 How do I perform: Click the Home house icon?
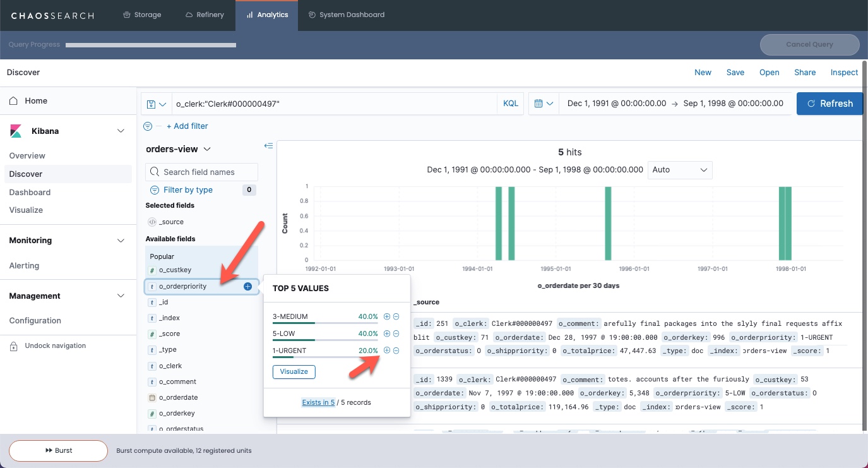[14, 100]
